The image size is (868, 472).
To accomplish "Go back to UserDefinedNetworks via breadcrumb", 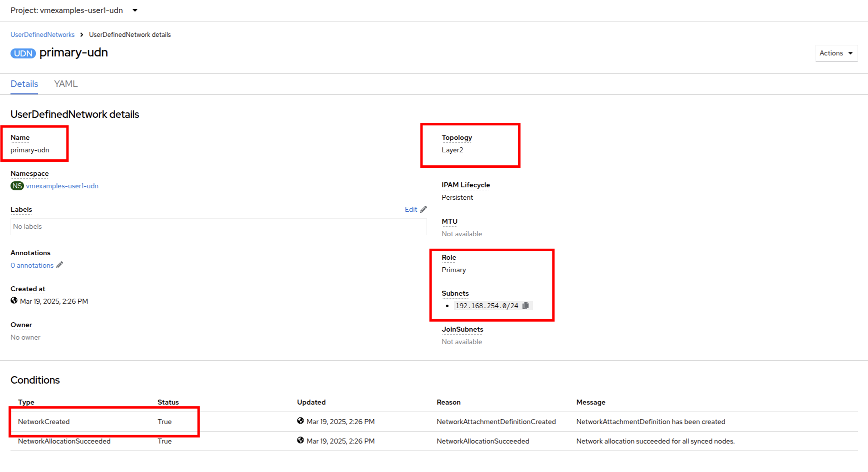I will (42, 34).
